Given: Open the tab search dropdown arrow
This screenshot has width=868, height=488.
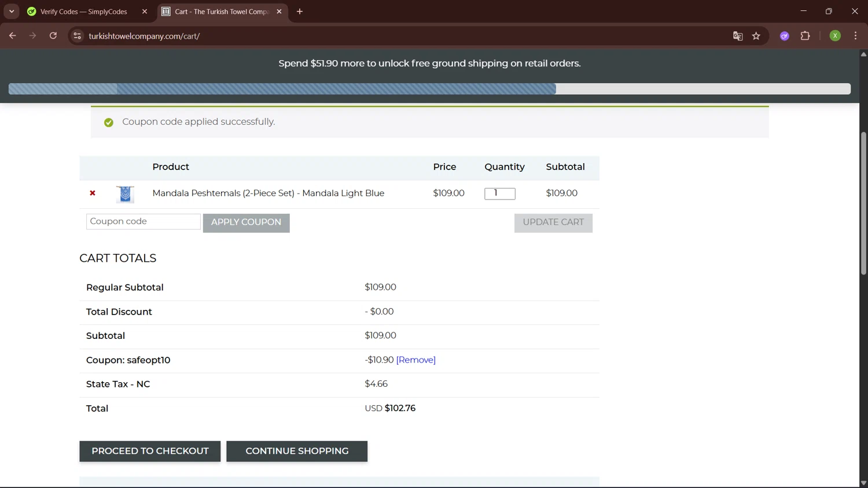Looking at the screenshot, I should (12, 12).
